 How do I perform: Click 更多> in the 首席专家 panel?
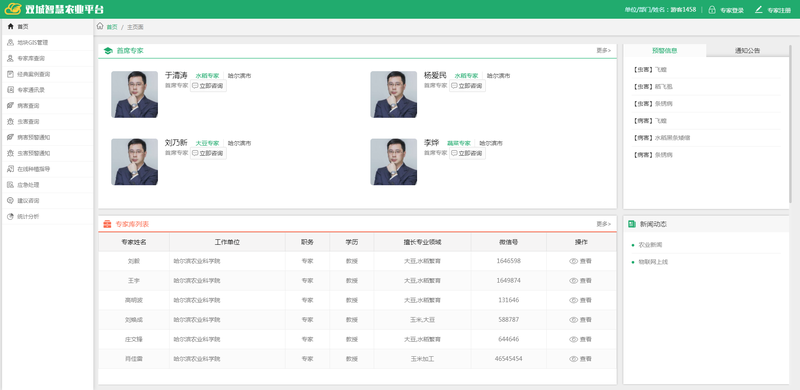coord(604,51)
